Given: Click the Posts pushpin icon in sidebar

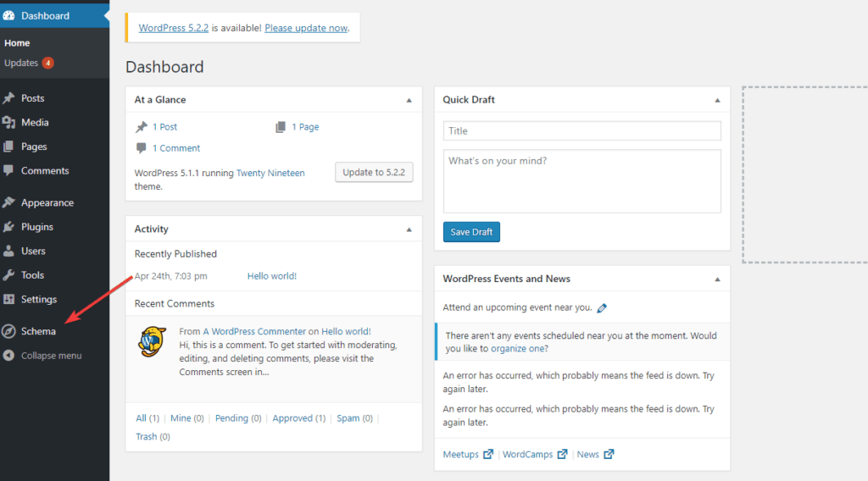Looking at the screenshot, I should click(9, 98).
